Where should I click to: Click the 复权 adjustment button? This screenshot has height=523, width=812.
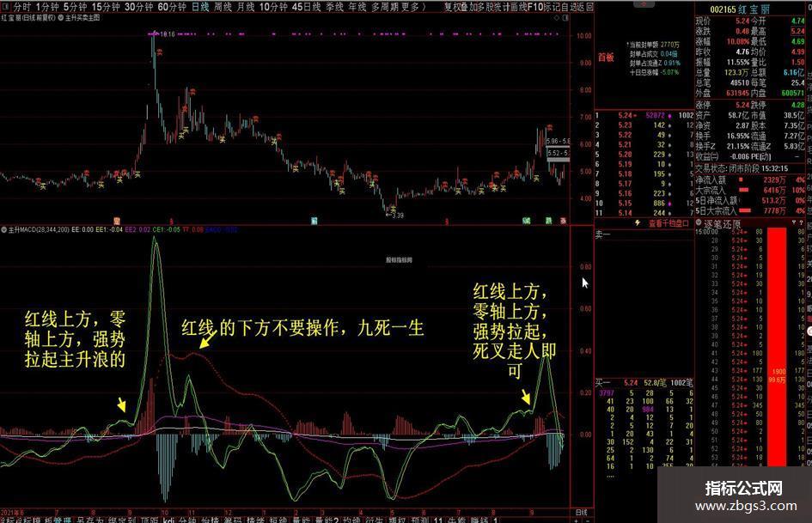point(453,7)
